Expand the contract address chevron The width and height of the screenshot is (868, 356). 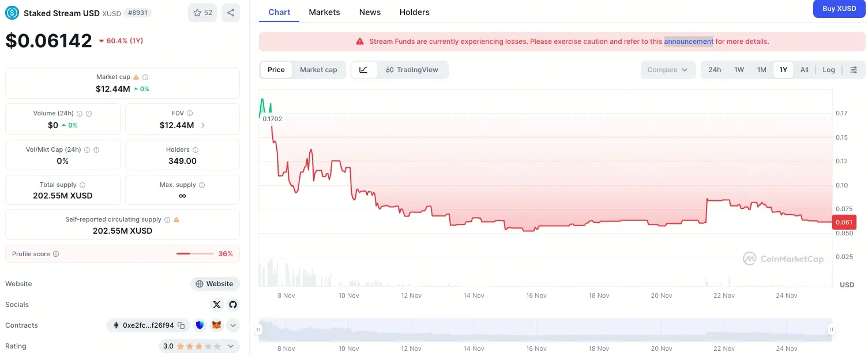tap(233, 325)
